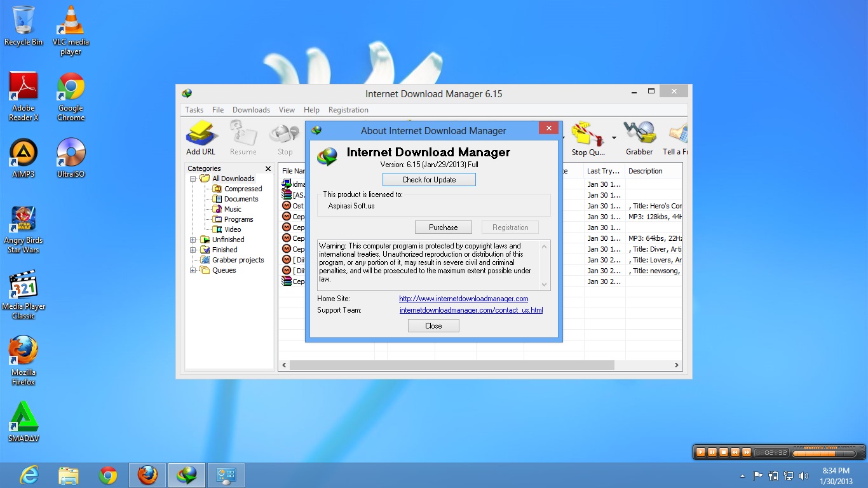Collapse the All Downloads tree node

[193, 179]
